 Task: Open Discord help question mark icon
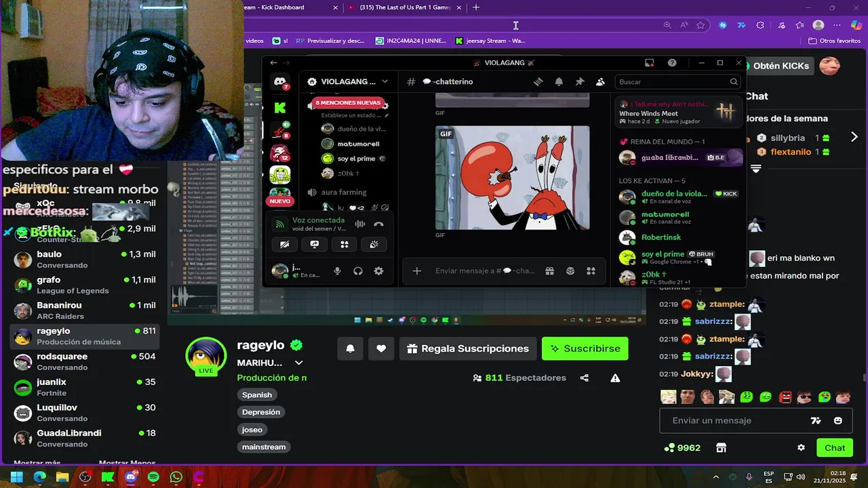[672, 63]
